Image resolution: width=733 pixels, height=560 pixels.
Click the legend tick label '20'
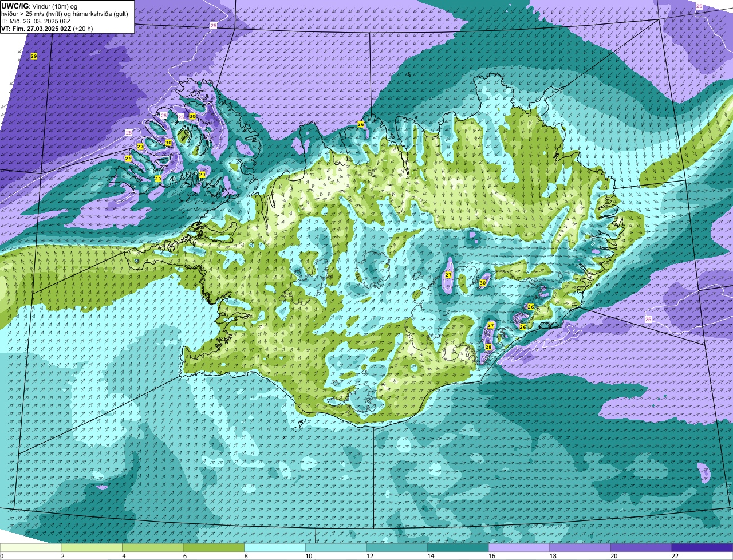tap(614, 556)
